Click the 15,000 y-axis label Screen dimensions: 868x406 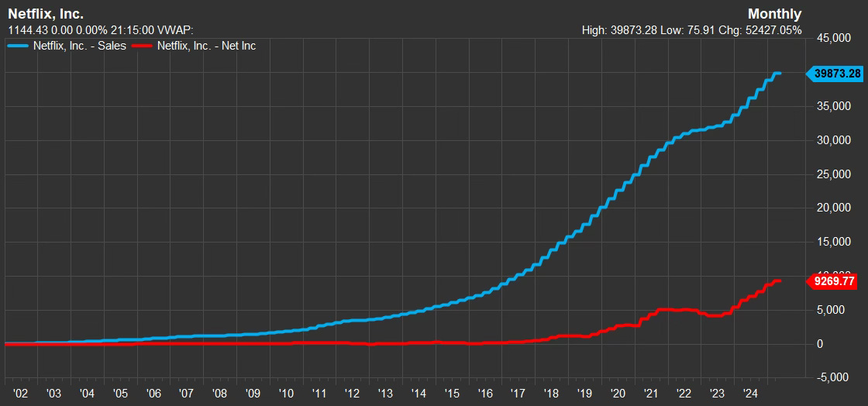(834, 243)
